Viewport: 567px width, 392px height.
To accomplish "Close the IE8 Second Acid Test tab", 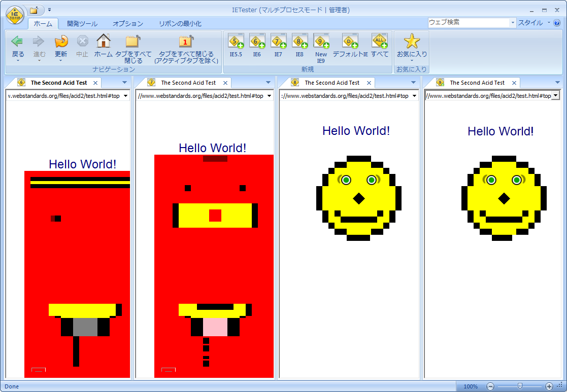I will pyautogui.click(x=369, y=83).
